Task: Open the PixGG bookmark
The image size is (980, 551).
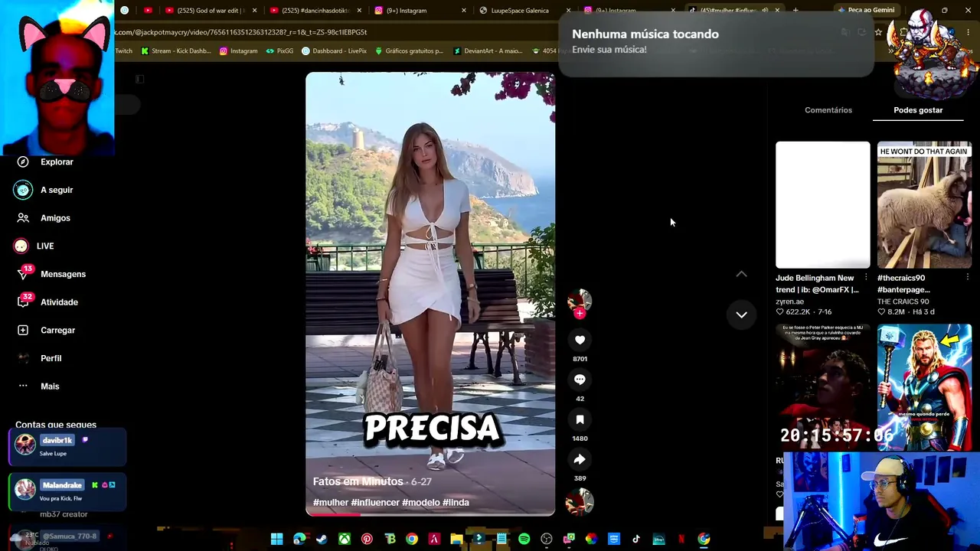Action: point(279,51)
